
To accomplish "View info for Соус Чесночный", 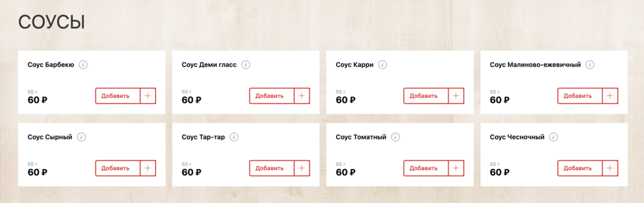I will [553, 137].
